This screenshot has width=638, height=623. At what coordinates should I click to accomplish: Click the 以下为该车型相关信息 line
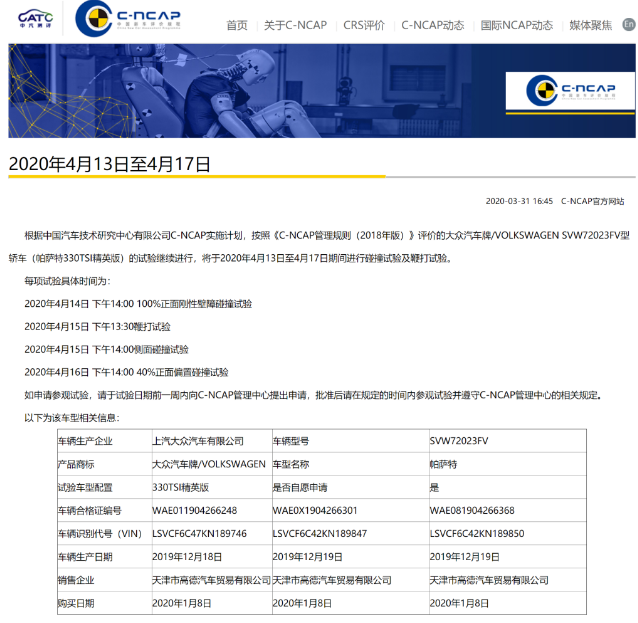coord(72,418)
